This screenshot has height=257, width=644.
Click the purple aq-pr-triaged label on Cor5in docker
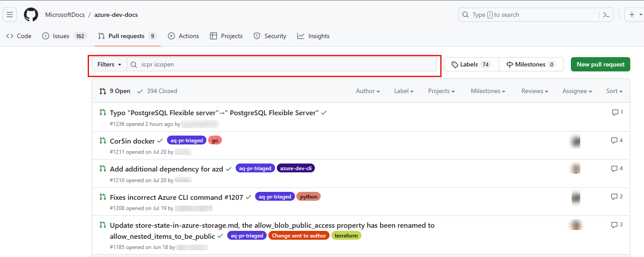[186, 140]
